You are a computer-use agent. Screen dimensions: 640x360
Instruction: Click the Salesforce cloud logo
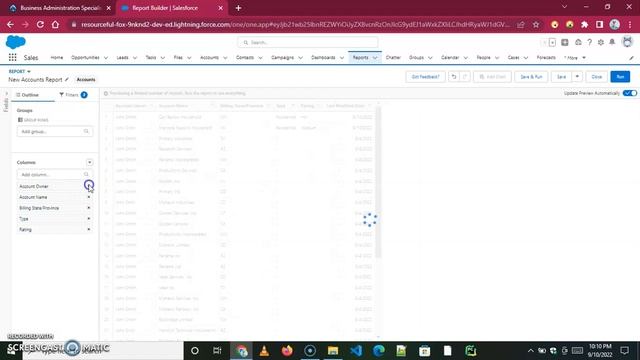click(x=16, y=42)
